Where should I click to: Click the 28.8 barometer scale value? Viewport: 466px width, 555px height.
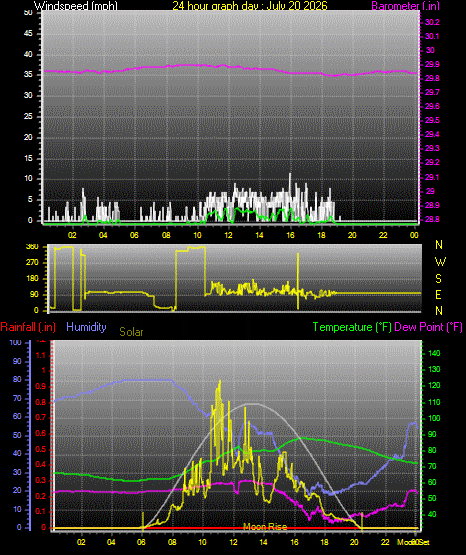pyautogui.click(x=432, y=219)
